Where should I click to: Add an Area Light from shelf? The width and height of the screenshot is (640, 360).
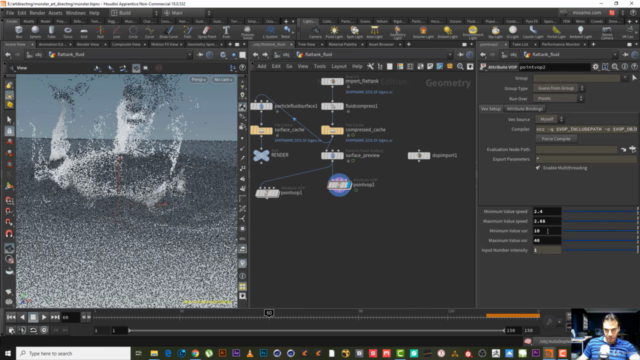pos(374,31)
